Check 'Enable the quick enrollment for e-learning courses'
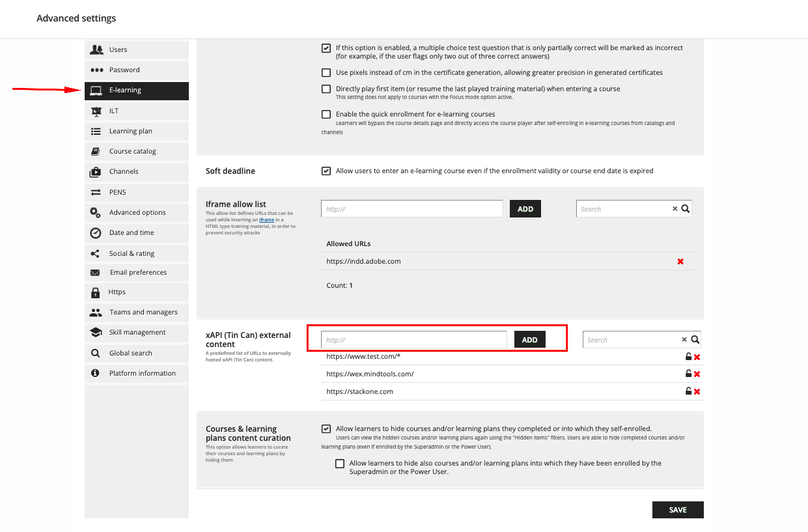Image resolution: width=808 pixels, height=532 pixels. click(x=326, y=114)
